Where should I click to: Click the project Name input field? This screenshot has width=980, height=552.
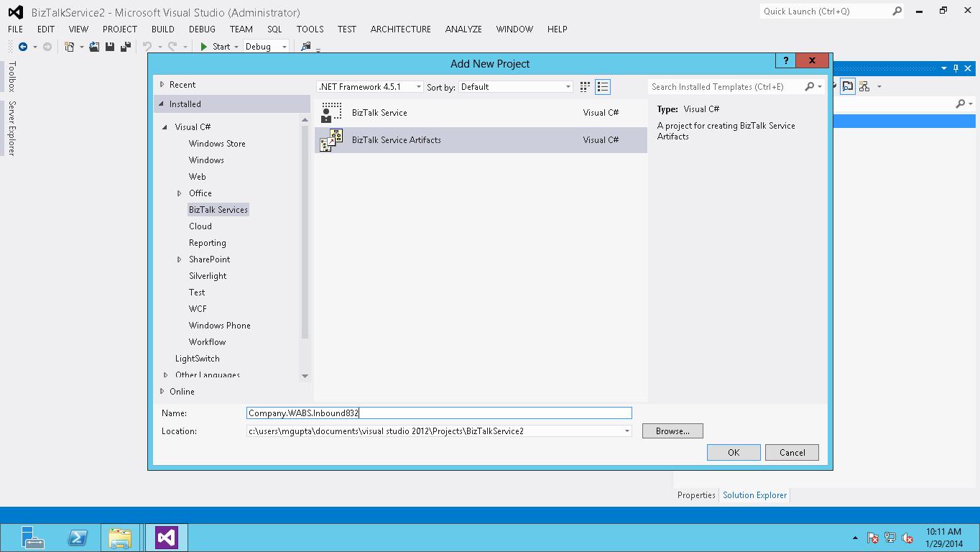coord(439,413)
